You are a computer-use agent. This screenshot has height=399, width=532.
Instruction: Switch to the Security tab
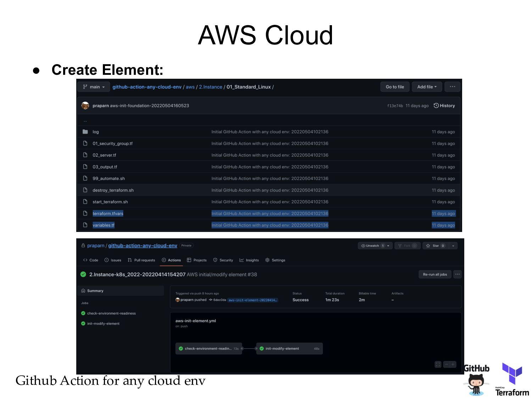tap(223, 260)
